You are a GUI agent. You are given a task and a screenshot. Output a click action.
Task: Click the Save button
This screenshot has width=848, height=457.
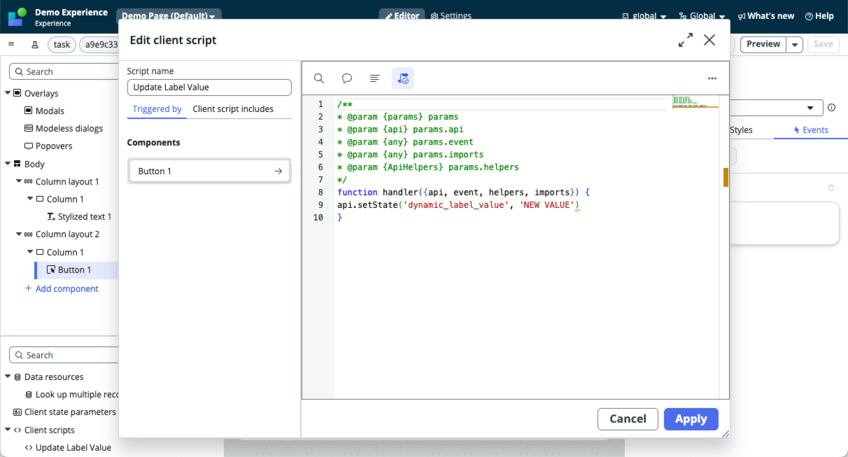823,44
